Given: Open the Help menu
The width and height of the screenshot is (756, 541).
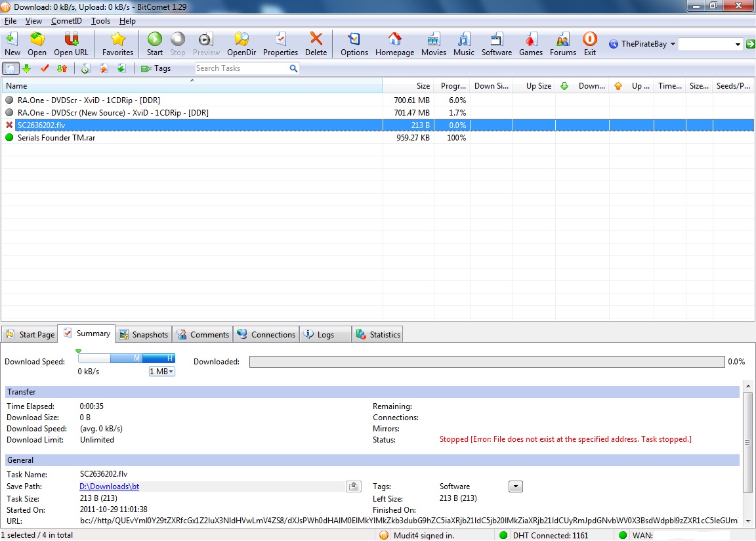Looking at the screenshot, I should point(127,21).
